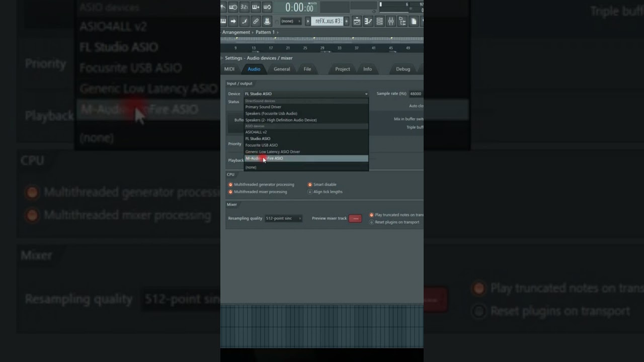Open the Device dropdown arrow

[366, 94]
